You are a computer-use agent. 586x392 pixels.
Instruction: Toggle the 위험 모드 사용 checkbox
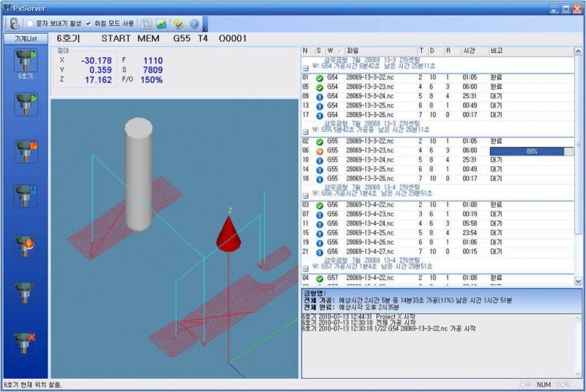click(x=89, y=23)
